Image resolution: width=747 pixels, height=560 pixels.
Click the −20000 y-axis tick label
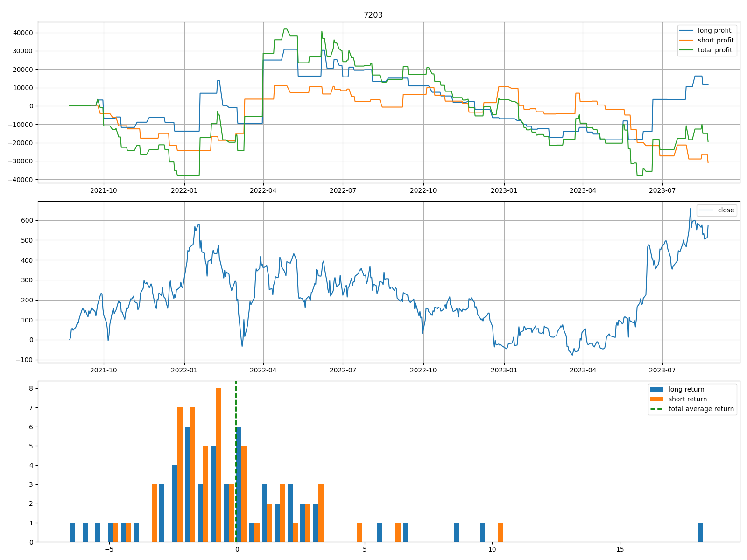20,143
